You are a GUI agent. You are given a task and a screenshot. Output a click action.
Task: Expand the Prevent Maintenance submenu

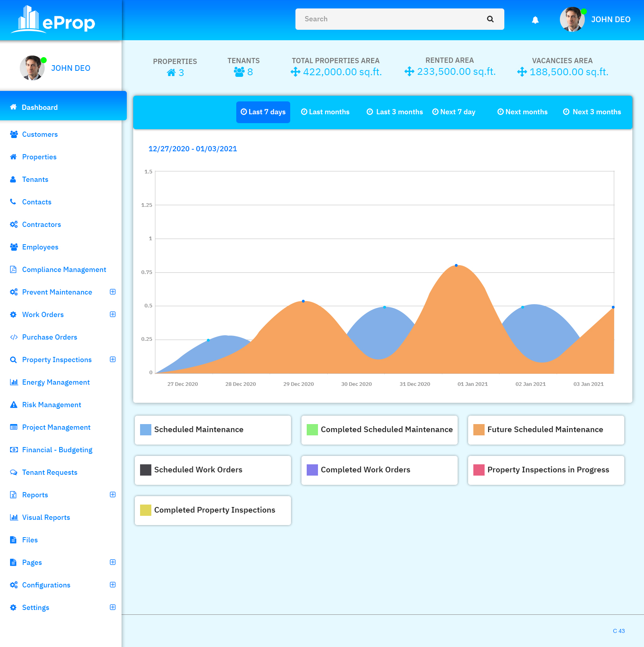pyautogui.click(x=113, y=292)
